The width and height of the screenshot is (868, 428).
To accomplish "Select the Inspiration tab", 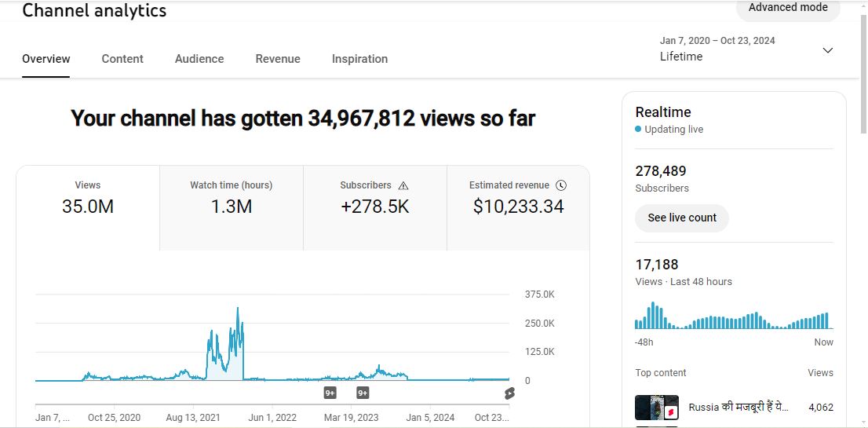I will [359, 59].
